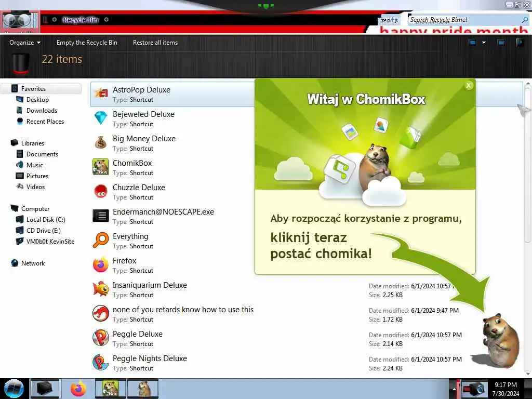Click the 'Size: 2.14 KB' detail text
The image size is (532, 399).
point(385,344)
